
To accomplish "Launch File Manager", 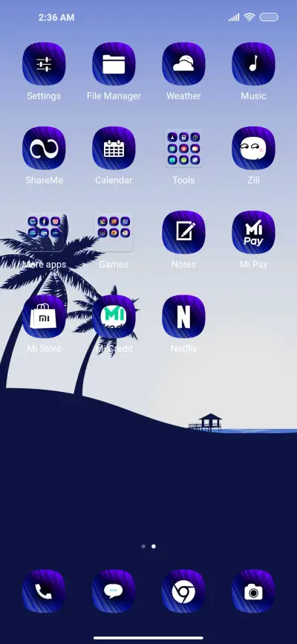I will (114, 64).
